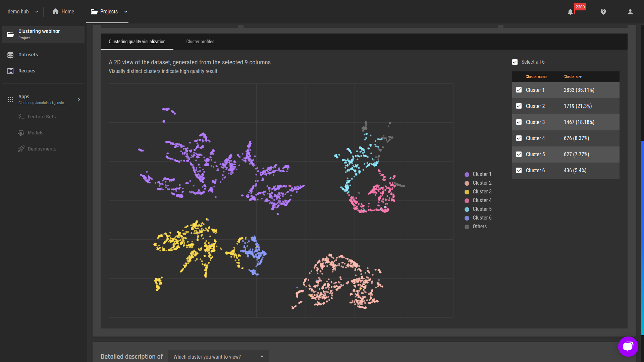The width and height of the screenshot is (644, 362).
Task: Click Cluster 5 cyan legend swatch
Action: (467, 209)
